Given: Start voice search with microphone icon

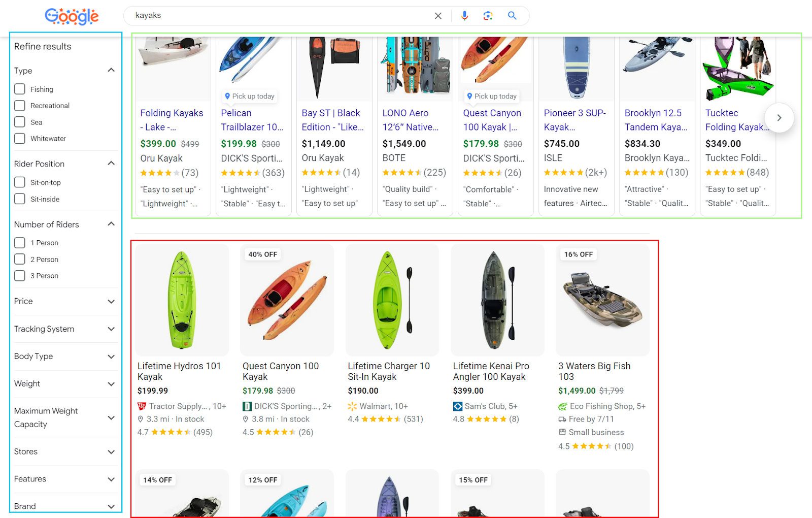Looking at the screenshot, I should click(464, 16).
